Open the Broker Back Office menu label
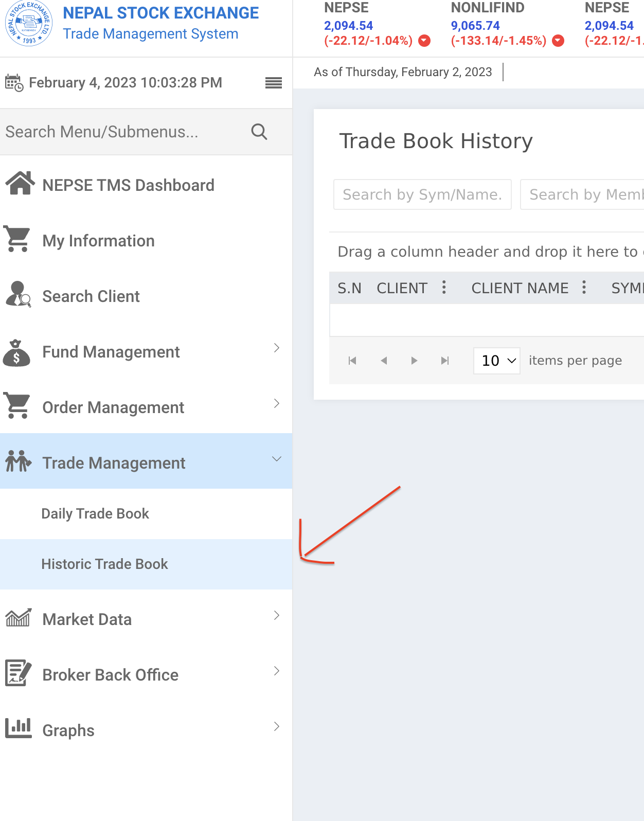The height and width of the screenshot is (821, 644). click(111, 675)
